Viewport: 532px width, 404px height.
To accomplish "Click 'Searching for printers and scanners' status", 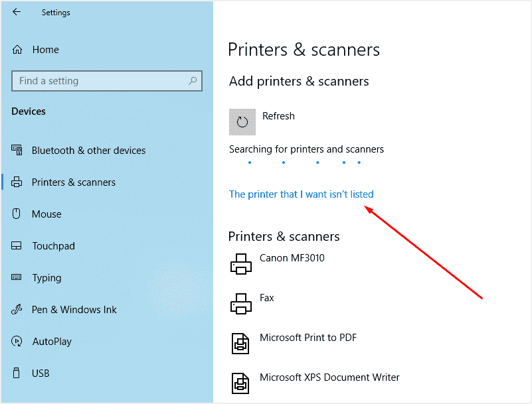I will point(306,149).
